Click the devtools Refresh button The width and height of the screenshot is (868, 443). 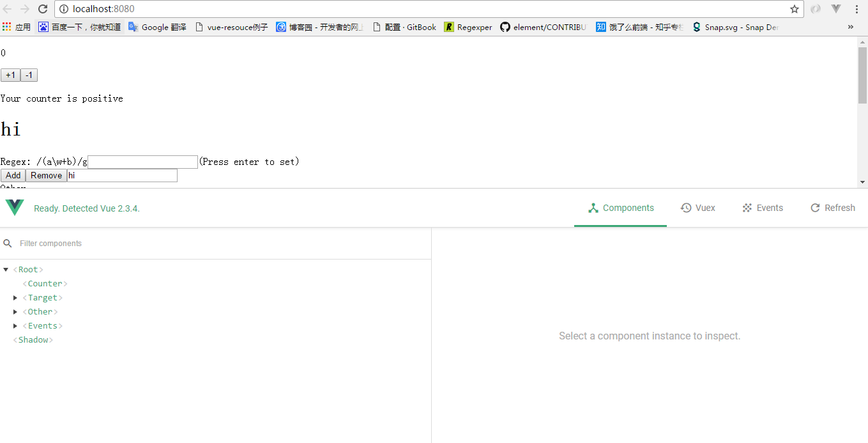coord(832,208)
